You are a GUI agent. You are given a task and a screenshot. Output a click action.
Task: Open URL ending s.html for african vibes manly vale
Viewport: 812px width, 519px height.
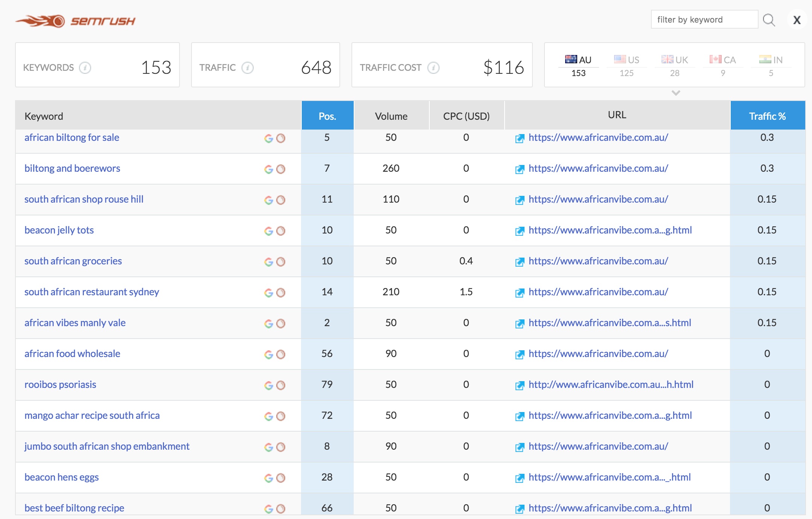pyautogui.click(x=610, y=323)
